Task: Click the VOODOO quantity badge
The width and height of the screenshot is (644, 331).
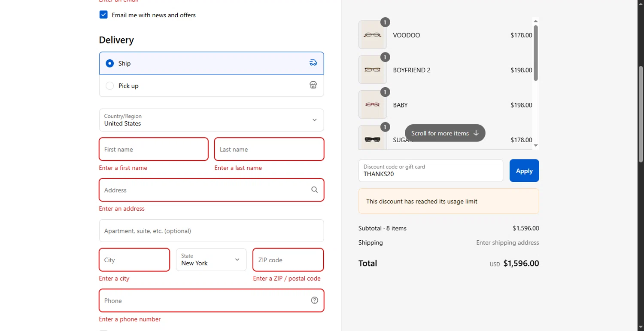Action: [385, 22]
